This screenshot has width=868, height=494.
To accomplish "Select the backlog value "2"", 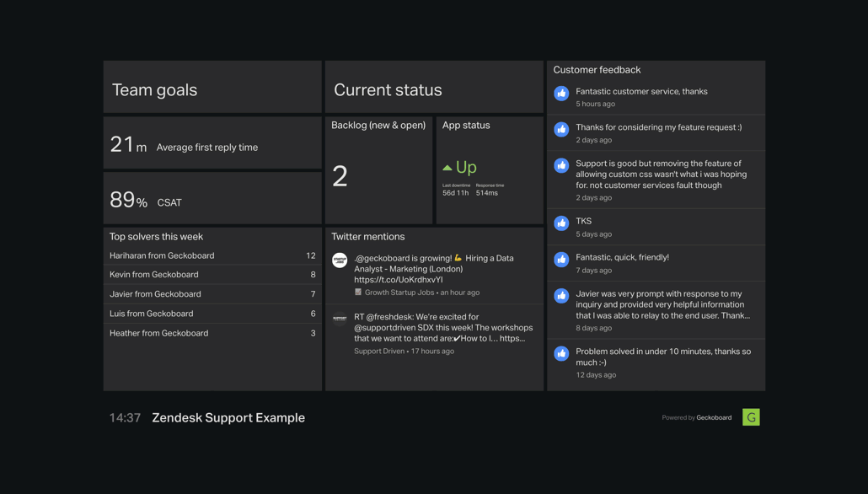I will [x=340, y=176].
